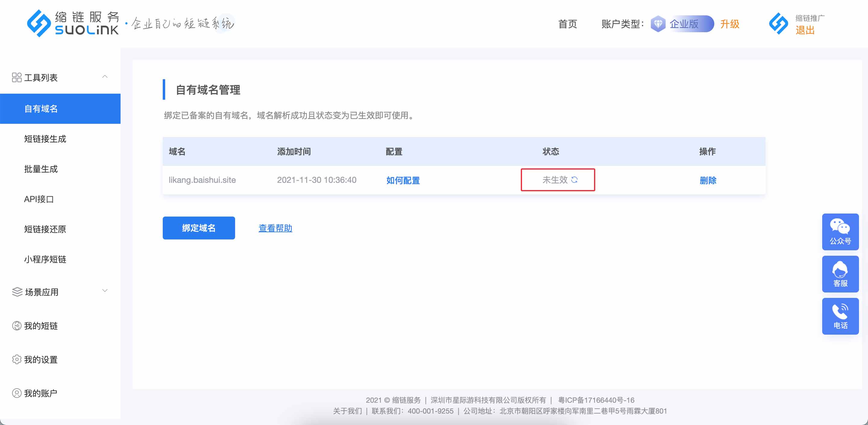The image size is (868, 425).
Task: Select 自有域名 in the sidebar
Action: pos(60,109)
